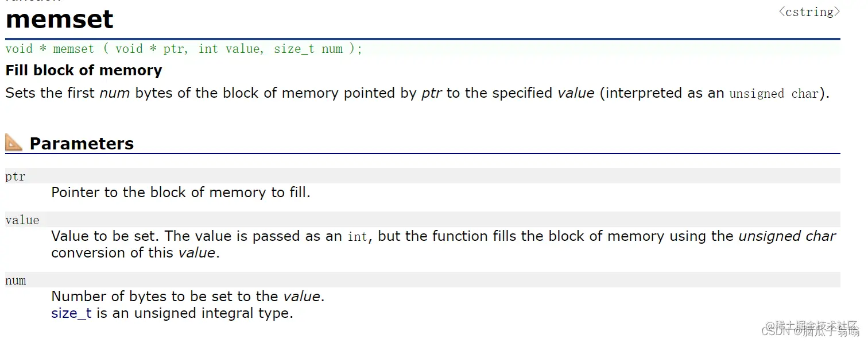Click the memset function prototype line

[184, 49]
